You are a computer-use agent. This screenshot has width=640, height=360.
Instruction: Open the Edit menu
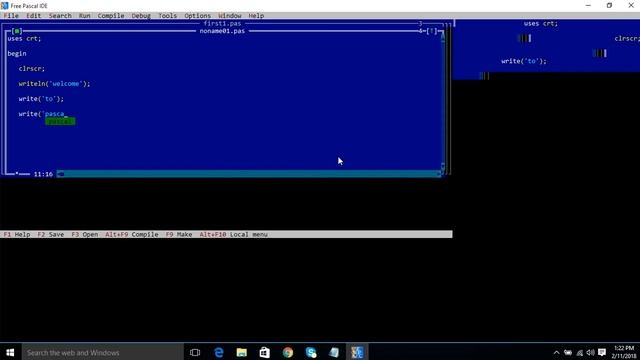coord(33,16)
